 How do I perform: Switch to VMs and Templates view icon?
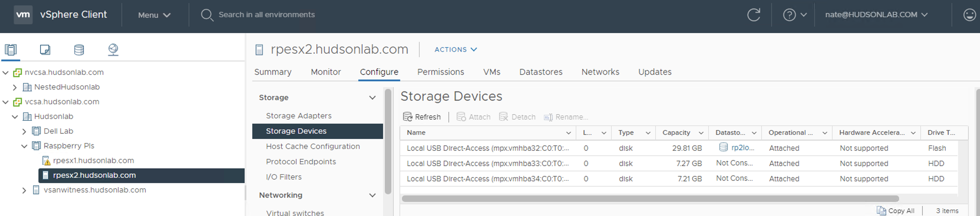[45, 49]
